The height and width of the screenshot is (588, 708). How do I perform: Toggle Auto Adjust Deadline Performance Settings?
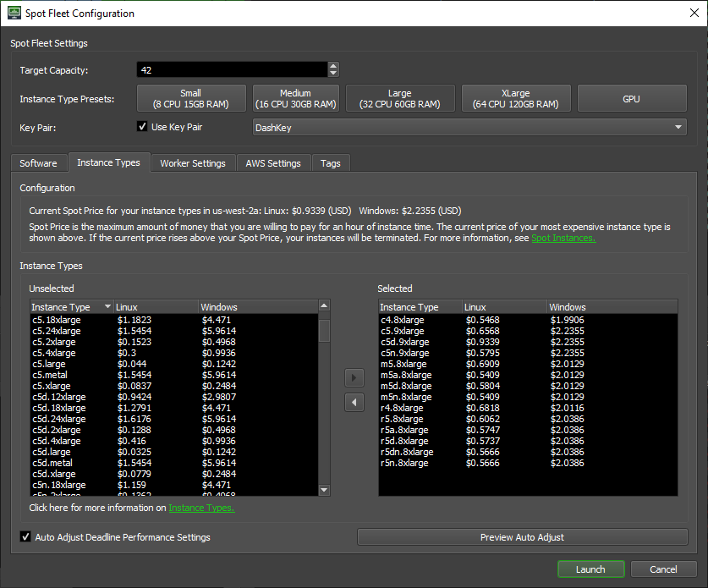25,536
